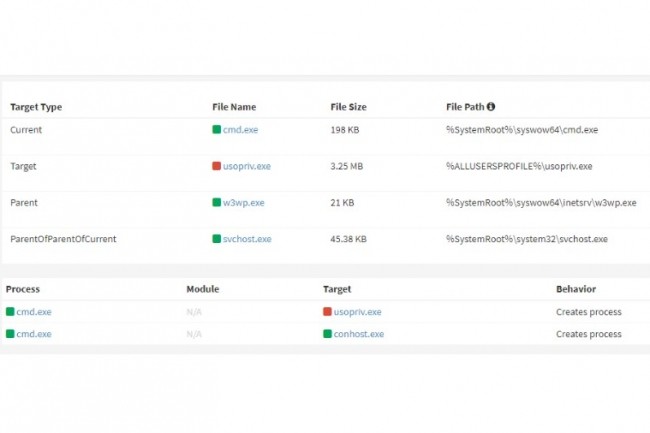Click the info icon beside File Path

point(491,106)
